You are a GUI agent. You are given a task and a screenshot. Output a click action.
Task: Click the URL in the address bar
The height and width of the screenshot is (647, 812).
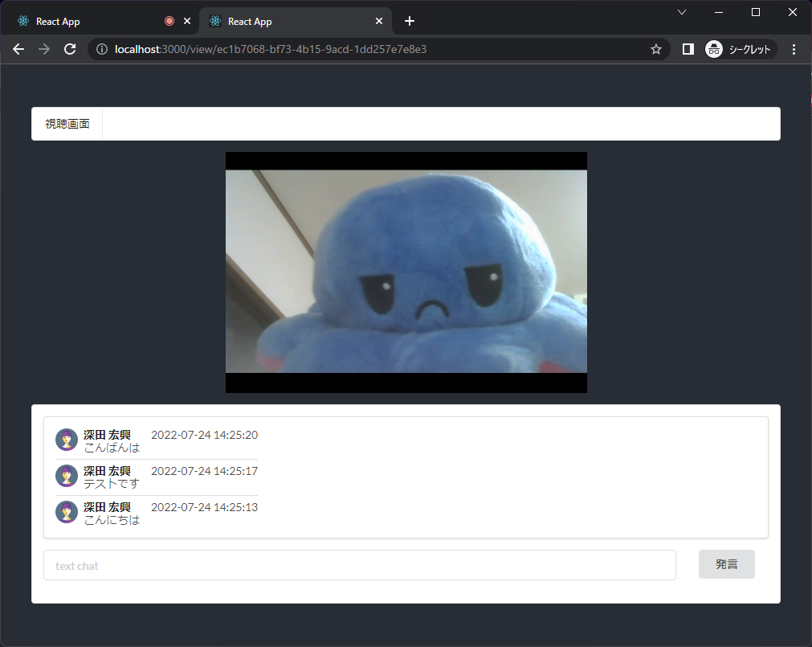click(x=271, y=49)
